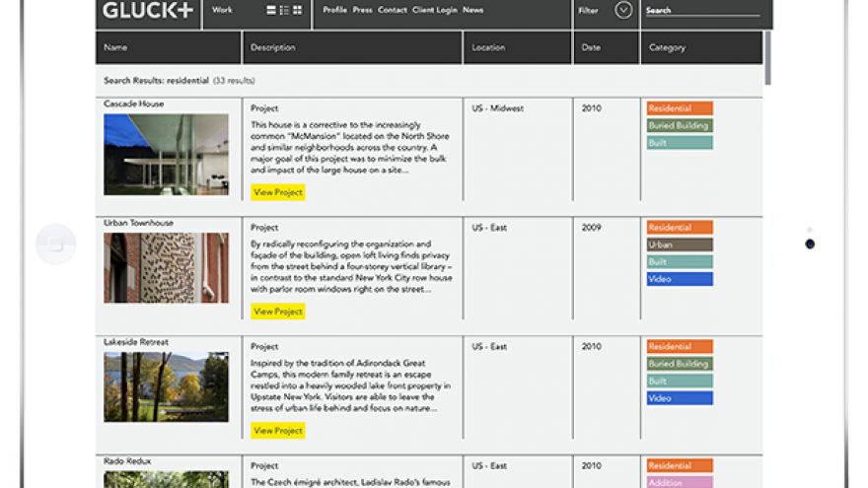This screenshot has height=488, width=868.
Task: Open the Filter dropdown chevron
Action: pyautogui.click(x=623, y=10)
